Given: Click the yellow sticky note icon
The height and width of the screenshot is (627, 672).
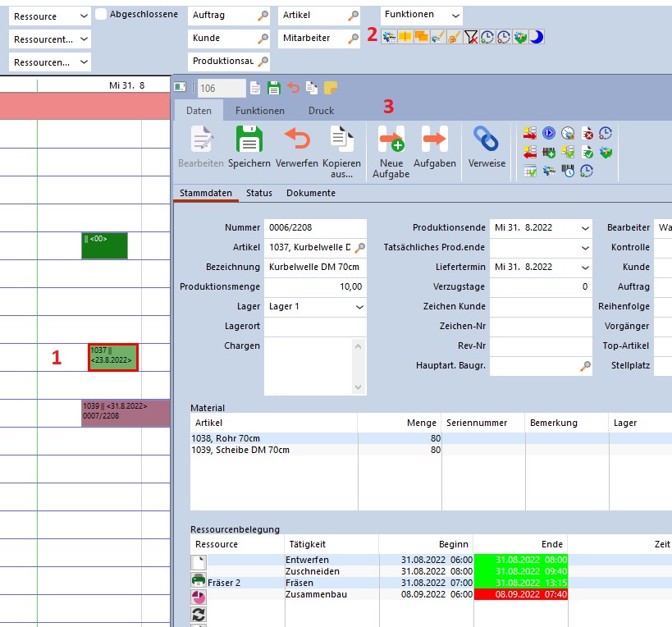Looking at the screenshot, I should [331, 88].
